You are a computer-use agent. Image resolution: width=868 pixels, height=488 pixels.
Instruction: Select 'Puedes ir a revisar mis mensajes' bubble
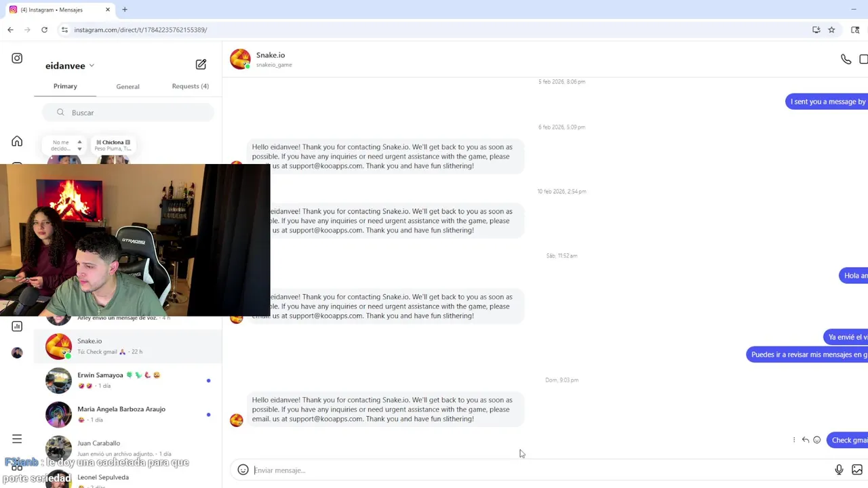(807, 354)
